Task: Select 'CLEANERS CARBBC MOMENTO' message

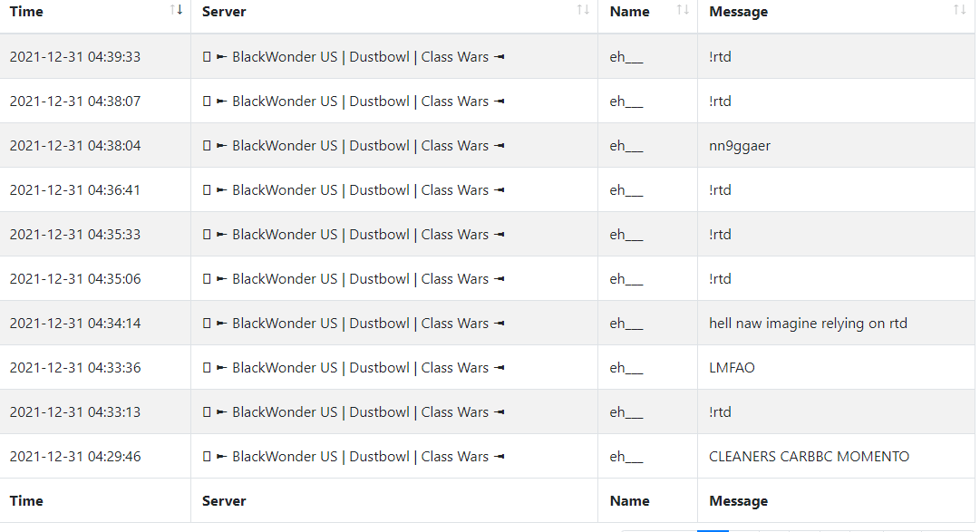Action: pyautogui.click(x=809, y=457)
